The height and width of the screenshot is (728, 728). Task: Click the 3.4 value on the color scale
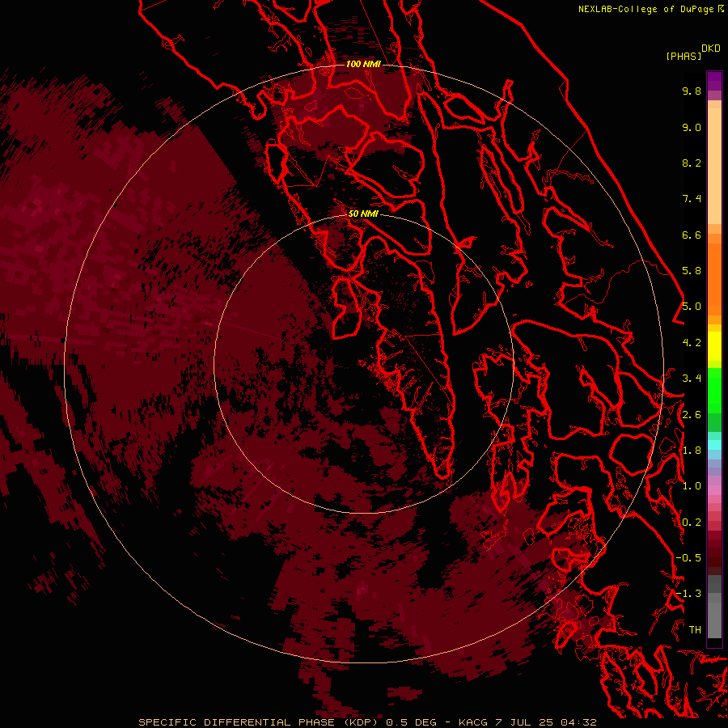(x=692, y=379)
